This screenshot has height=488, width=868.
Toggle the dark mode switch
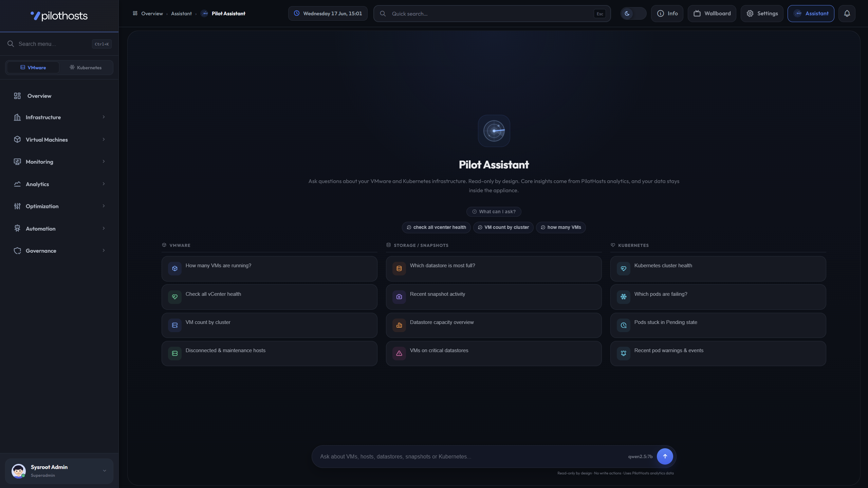point(633,14)
